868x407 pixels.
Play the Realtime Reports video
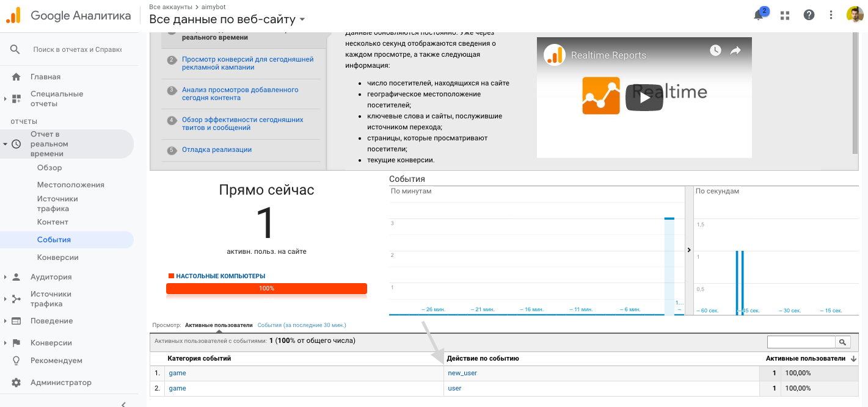(644, 98)
